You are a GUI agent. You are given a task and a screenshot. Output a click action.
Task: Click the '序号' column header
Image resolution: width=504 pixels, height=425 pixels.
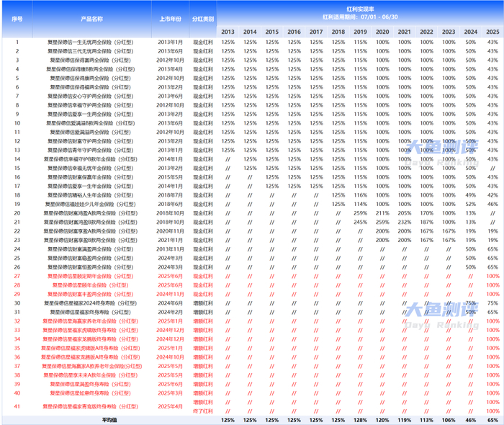tap(17, 19)
